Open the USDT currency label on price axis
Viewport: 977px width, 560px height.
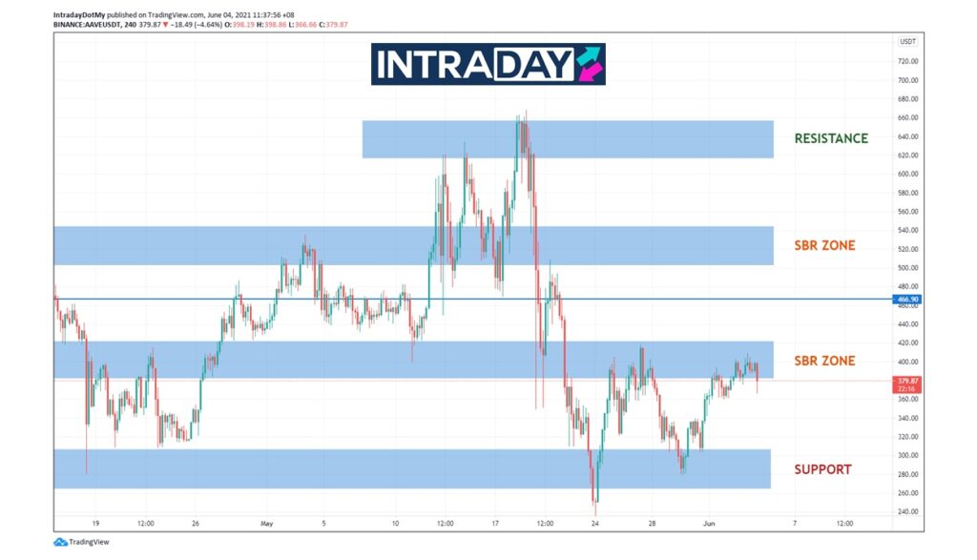(x=907, y=42)
